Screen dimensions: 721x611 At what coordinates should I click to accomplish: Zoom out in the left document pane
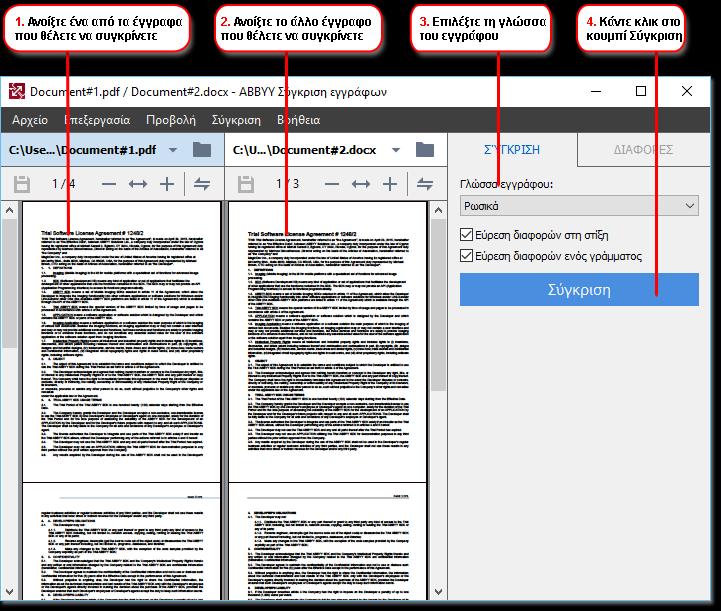(109, 184)
